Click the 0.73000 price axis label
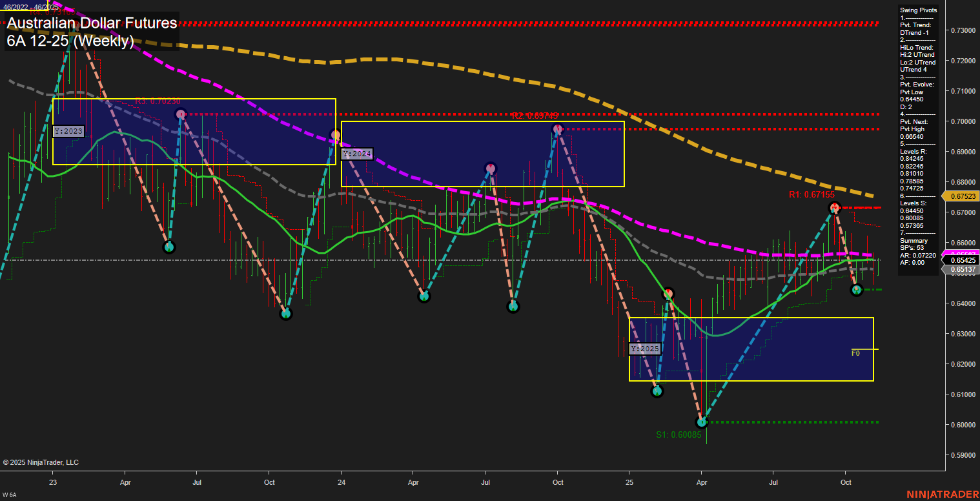 [963, 30]
